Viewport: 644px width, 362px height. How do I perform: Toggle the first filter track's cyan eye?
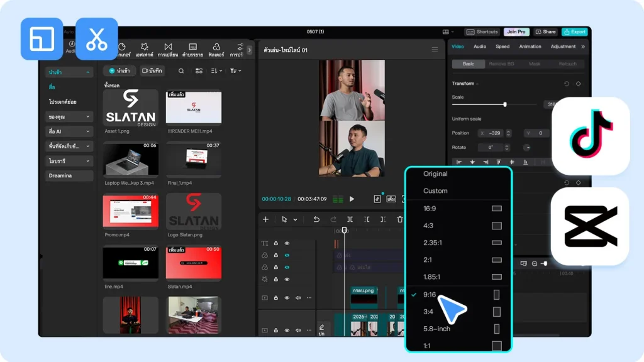click(287, 255)
